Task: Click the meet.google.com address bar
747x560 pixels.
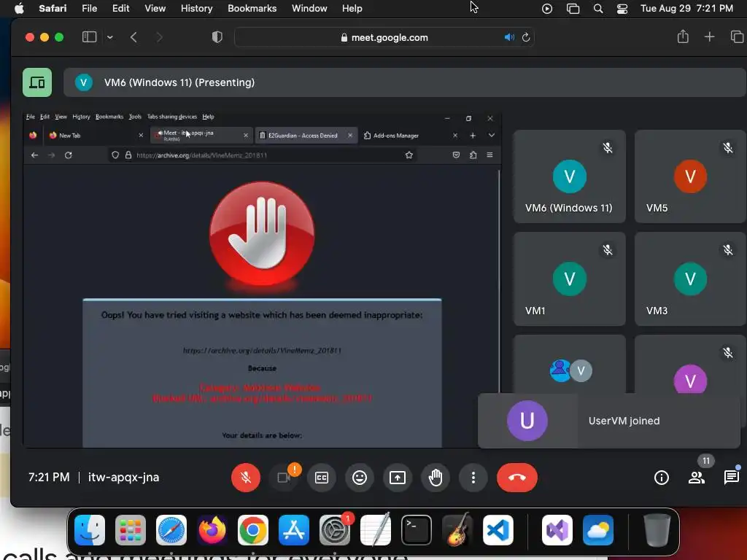Action: click(384, 37)
